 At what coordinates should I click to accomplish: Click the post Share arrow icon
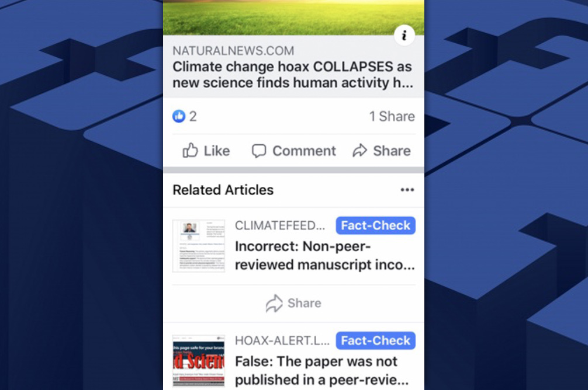click(359, 151)
